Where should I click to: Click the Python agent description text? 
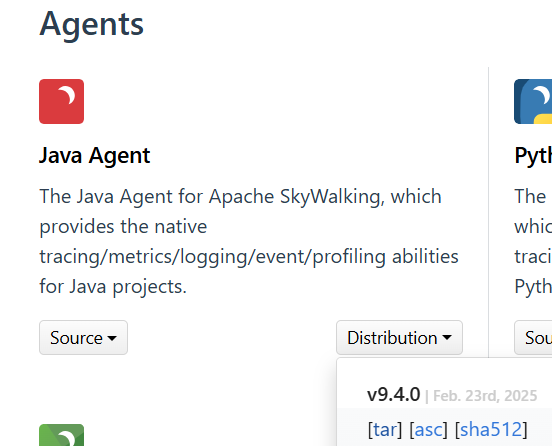tap(533, 241)
